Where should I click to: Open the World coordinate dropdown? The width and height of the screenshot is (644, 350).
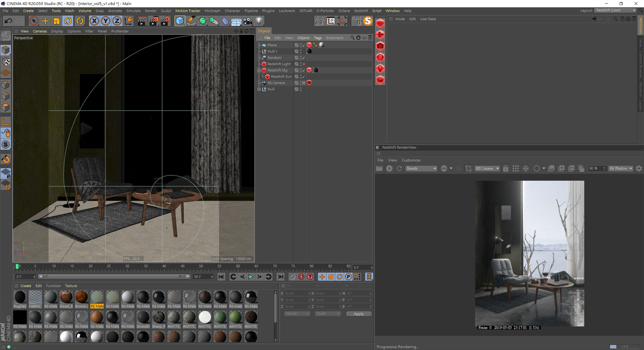coord(297,314)
